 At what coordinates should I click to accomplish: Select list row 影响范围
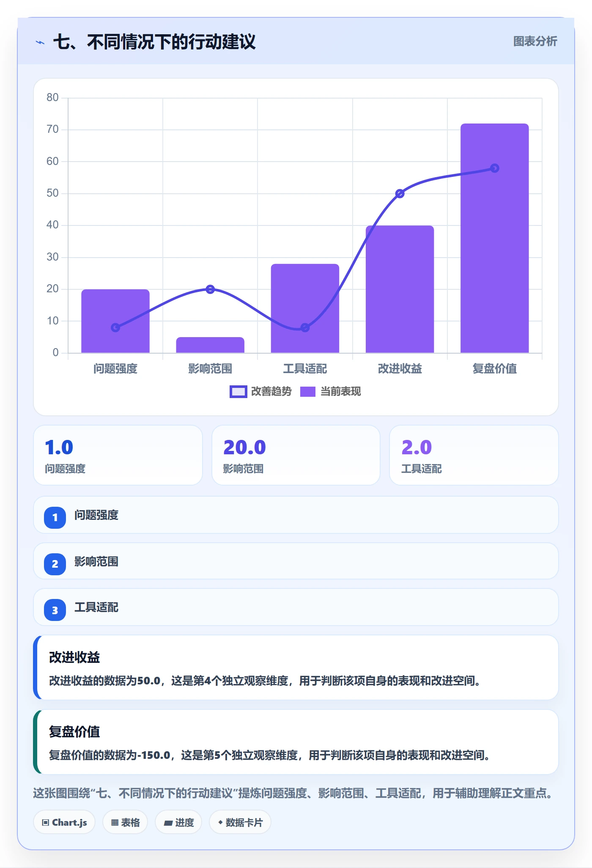[x=296, y=561]
